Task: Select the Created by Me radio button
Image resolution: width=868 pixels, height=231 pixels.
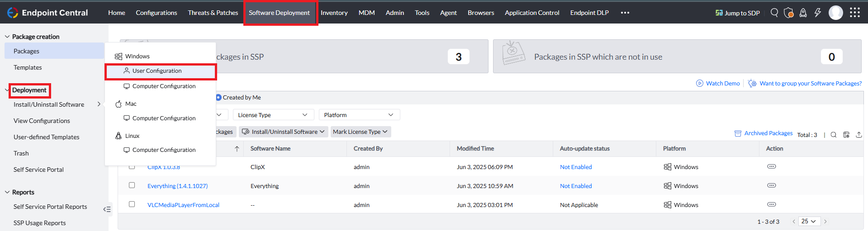Action: click(218, 97)
